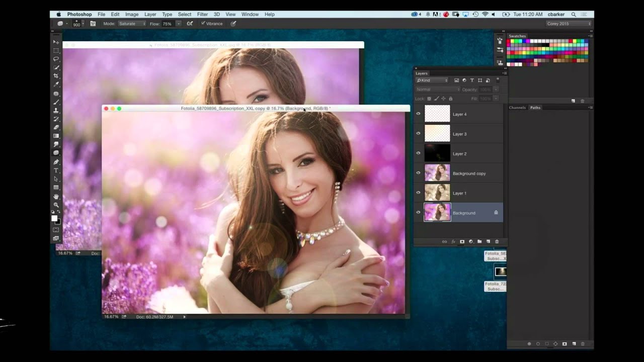Select the Eyedropper tool
644x362 pixels.
pyautogui.click(x=56, y=85)
